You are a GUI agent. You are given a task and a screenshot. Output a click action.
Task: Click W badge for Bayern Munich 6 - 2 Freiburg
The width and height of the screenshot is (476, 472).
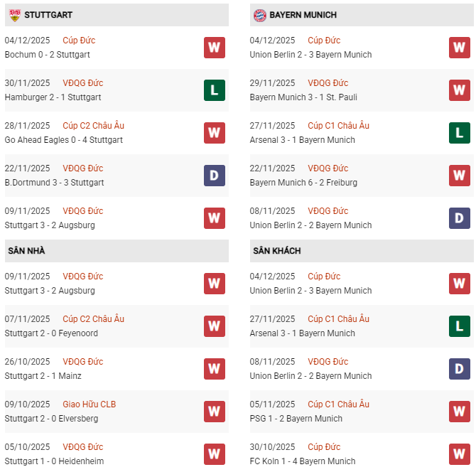tap(459, 176)
